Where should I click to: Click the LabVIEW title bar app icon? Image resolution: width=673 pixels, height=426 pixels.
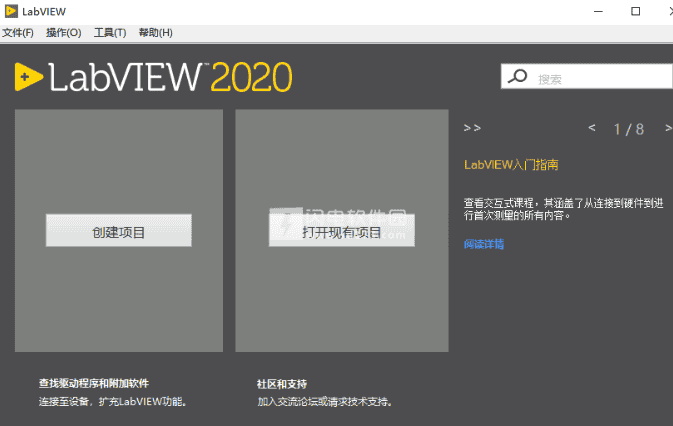click(x=11, y=11)
